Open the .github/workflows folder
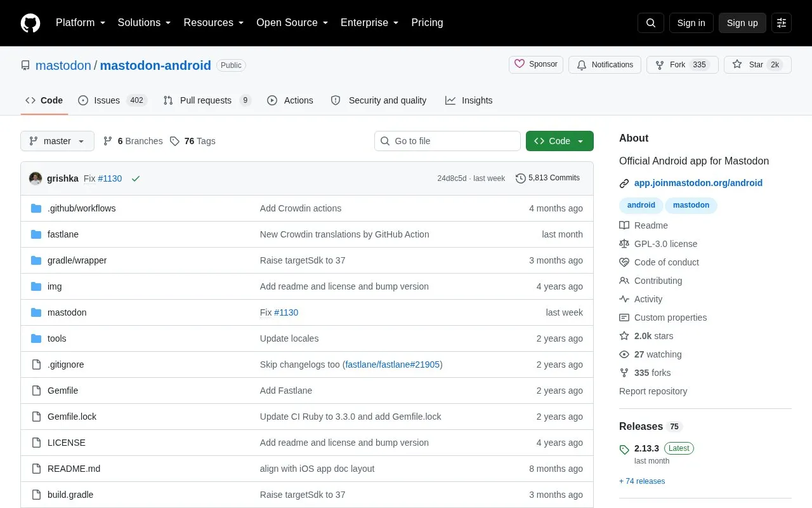The width and height of the screenshot is (812, 508). coord(81,208)
